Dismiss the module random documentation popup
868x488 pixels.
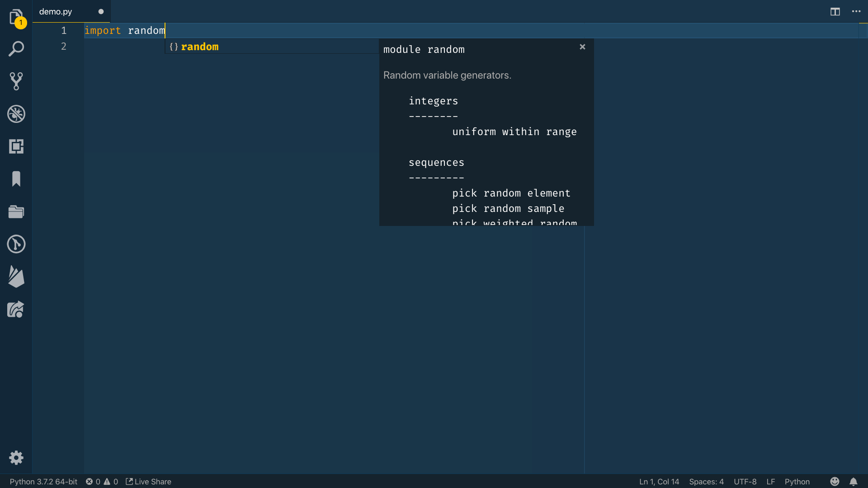[x=582, y=47]
